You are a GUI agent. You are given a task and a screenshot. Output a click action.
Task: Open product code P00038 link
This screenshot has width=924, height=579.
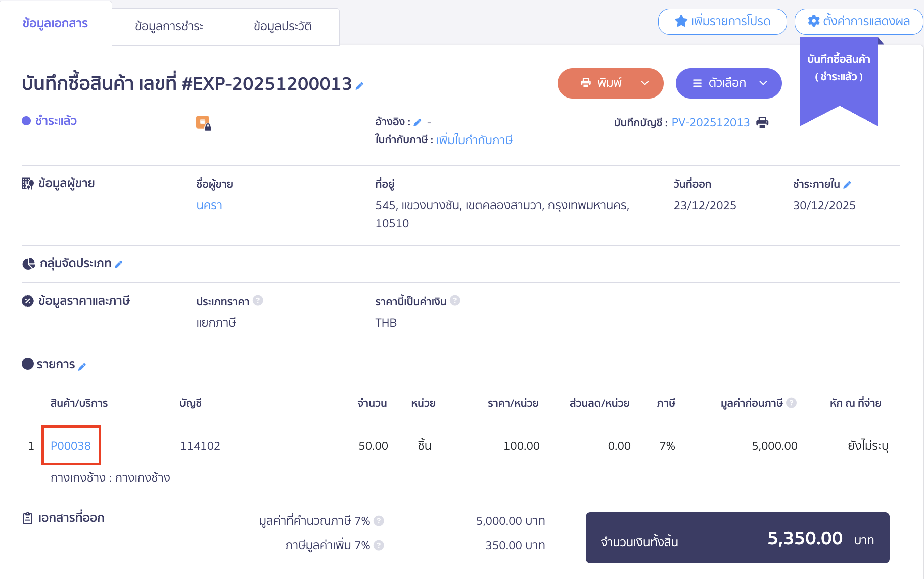(71, 446)
